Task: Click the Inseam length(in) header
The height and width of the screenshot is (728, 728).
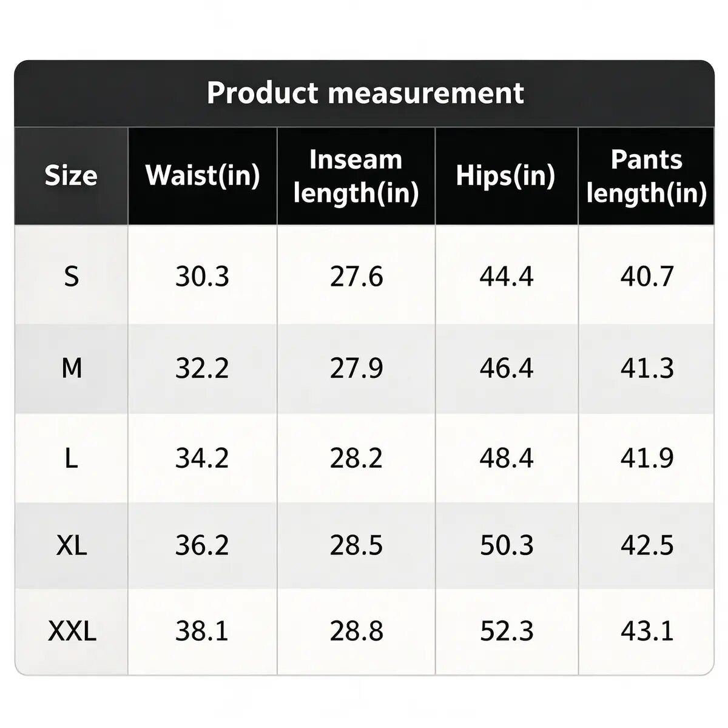Action: [356, 176]
